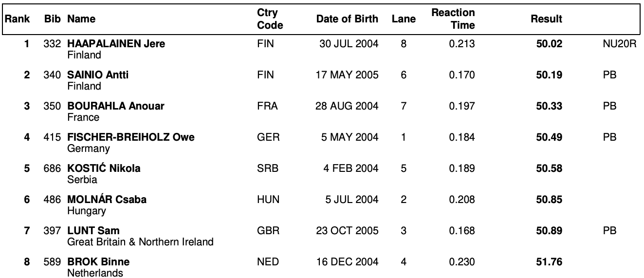Select athlete name HAAPALAINEN Jere
The width and height of the screenshot is (644, 278).
coord(116,44)
